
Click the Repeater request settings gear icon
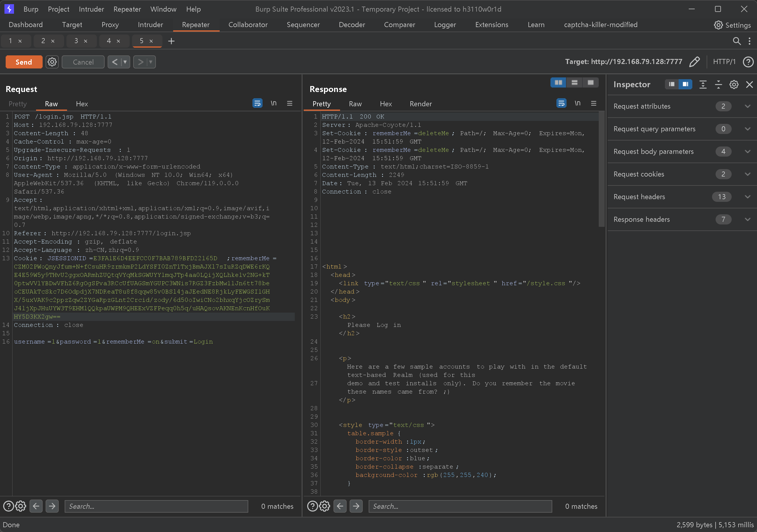coord(52,62)
